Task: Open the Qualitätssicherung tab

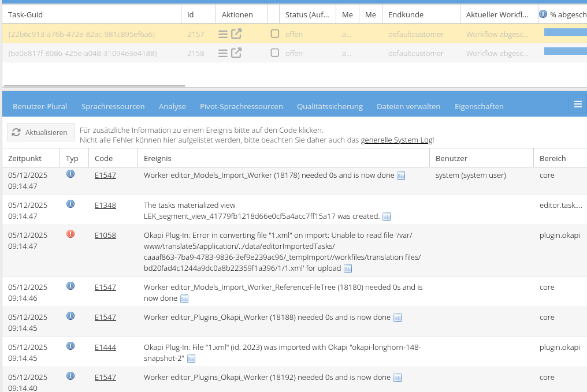Action: click(329, 106)
